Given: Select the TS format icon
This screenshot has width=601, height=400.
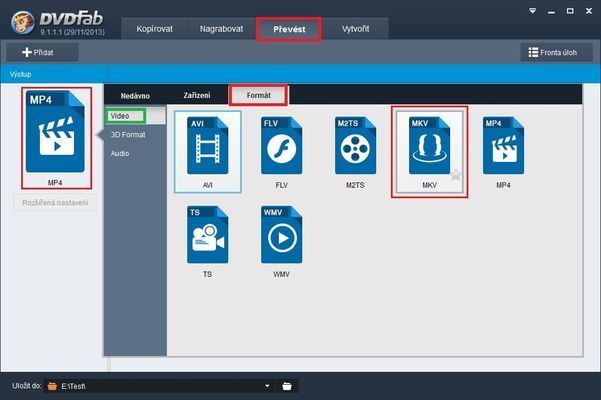Looking at the screenshot, I should (x=207, y=234).
